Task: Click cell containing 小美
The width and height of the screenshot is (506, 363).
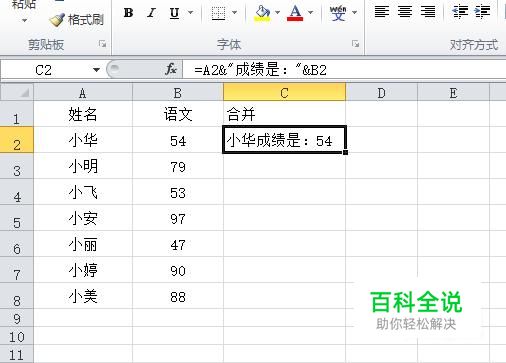Action: [83, 296]
